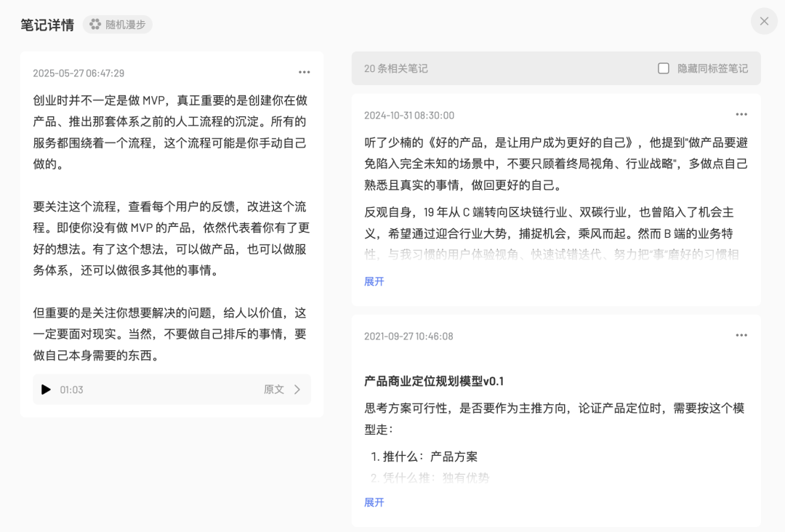This screenshot has height=532, width=785.
Task: Open more options for 2025-05-27 note
Action: (x=305, y=73)
